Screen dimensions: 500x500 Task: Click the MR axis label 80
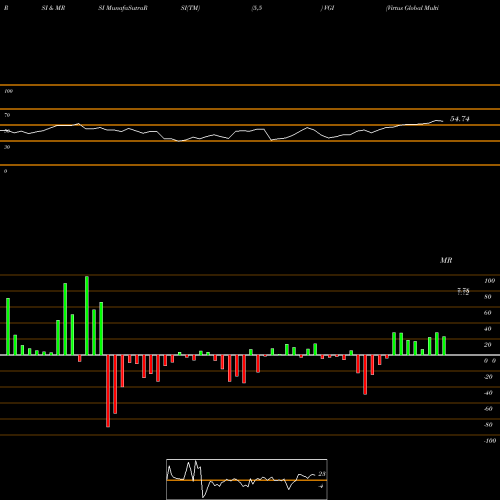pyautogui.click(x=488, y=297)
